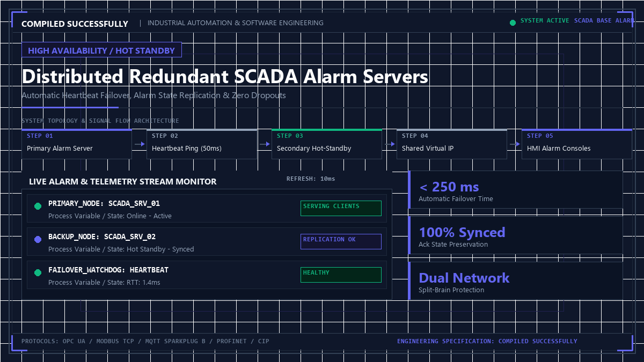
Task: Open the '< 250 ms' failover time card
Action: point(516,190)
